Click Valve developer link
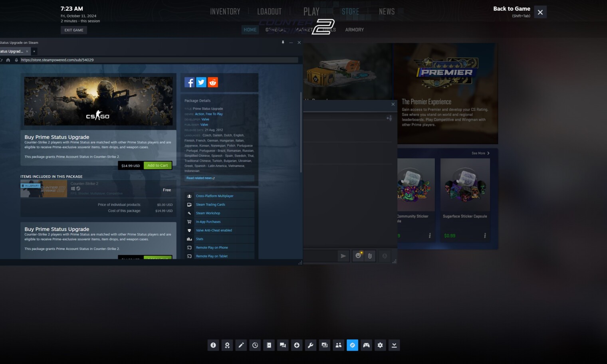This screenshot has height=364, width=607. coord(205,119)
